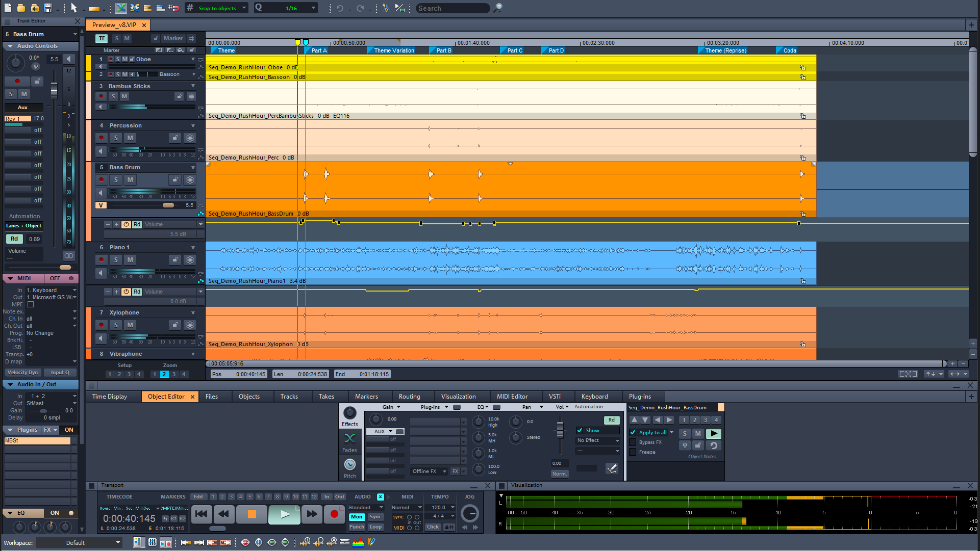Lock the Piano 1 track
The height and width of the screenshot is (551, 980).
175,260
